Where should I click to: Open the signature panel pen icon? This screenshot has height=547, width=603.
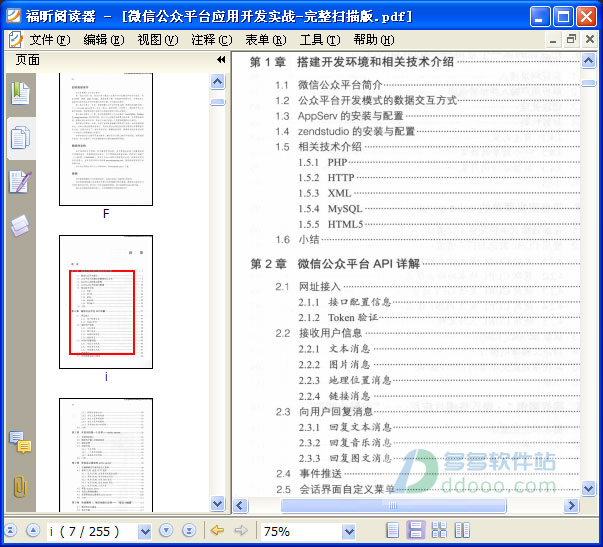click(x=20, y=182)
